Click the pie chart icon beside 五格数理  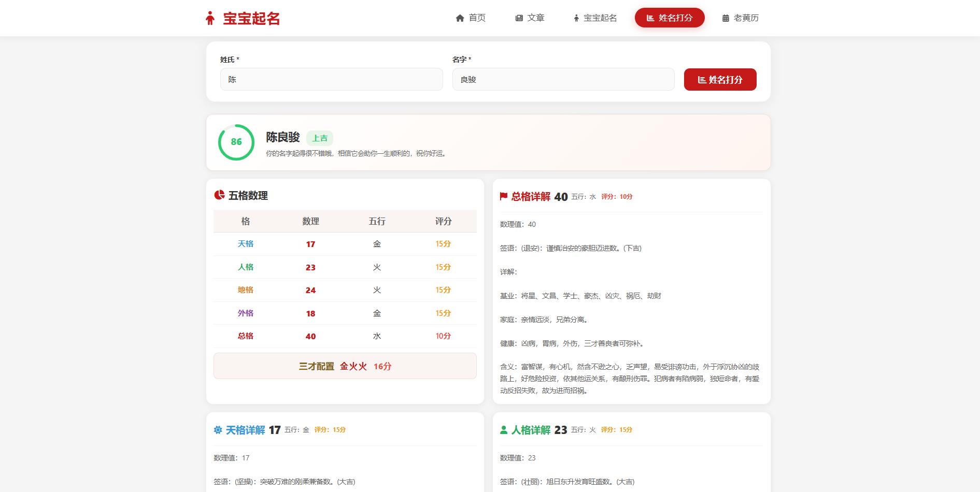[219, 195]
